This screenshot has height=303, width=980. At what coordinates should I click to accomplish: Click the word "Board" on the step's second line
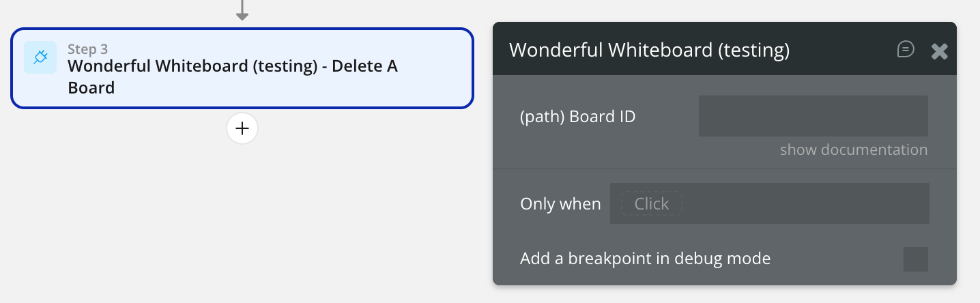[91, 88]
